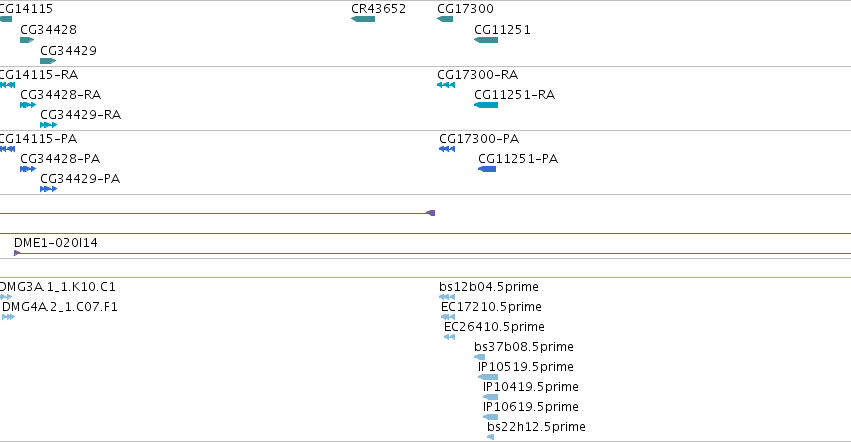Click the CG17300-PA protein glyph

[447, 149]
